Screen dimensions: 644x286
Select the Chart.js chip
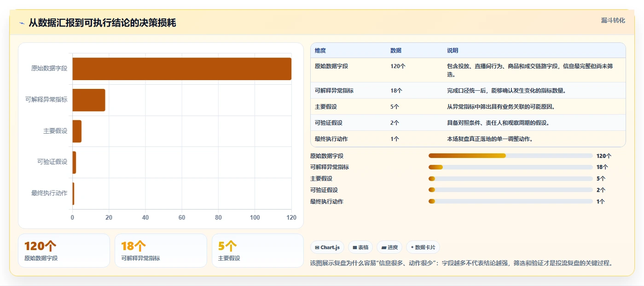click(327, 247)
